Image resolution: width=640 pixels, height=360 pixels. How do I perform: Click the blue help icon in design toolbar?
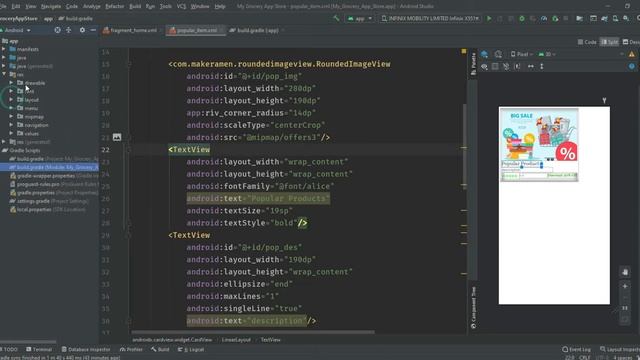click(x=631, y=66)
